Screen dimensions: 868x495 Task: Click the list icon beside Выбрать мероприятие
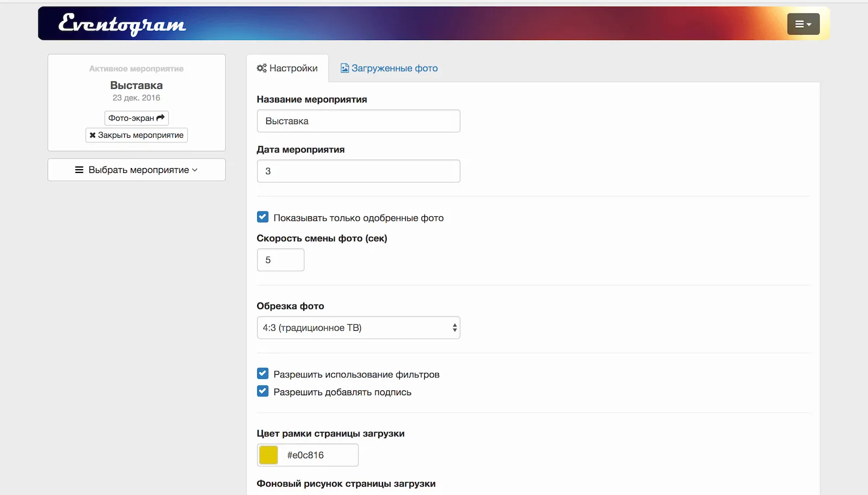79,170
